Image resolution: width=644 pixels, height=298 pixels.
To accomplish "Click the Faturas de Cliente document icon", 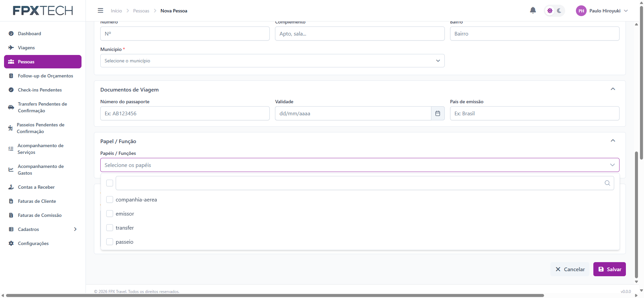I will 11,201.
